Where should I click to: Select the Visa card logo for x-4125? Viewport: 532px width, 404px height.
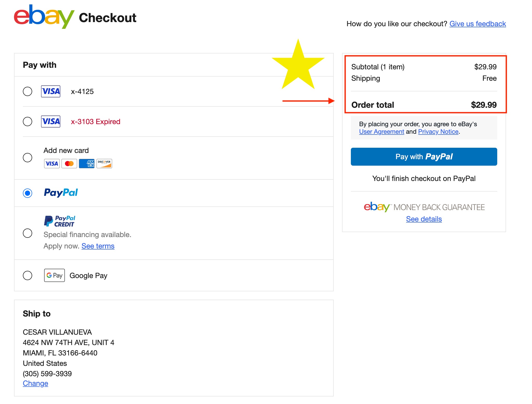pos(51,91)
